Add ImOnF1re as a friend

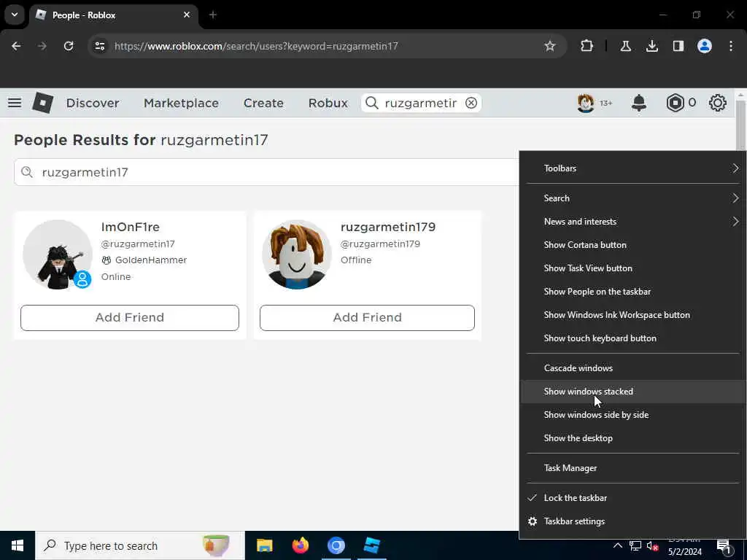pyautogui.click(x=130, y=318)
